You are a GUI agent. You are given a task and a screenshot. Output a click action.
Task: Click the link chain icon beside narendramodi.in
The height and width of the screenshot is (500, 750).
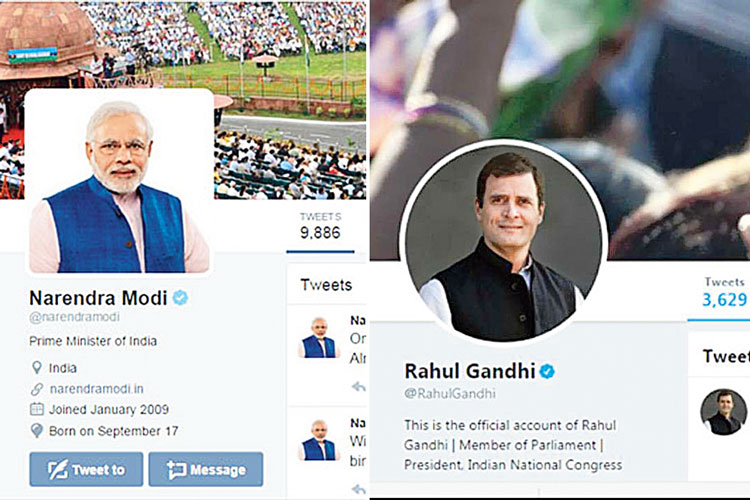(37, 389)
